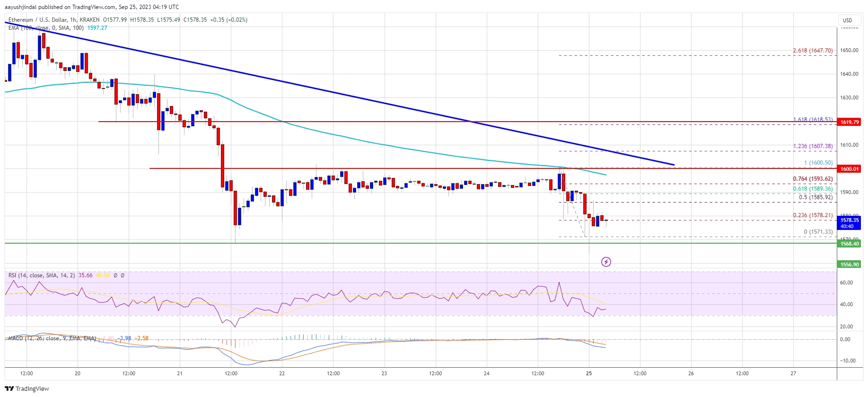Select Fibonacci label 0.618 (1589.36)
Screen dimensions: 868x397
coord(813,189)
